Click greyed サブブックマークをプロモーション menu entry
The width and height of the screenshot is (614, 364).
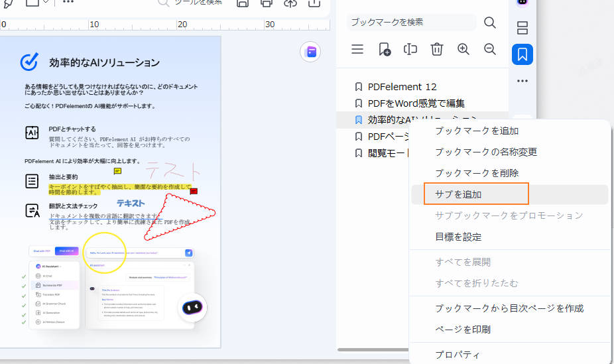[x=509, y=215]
